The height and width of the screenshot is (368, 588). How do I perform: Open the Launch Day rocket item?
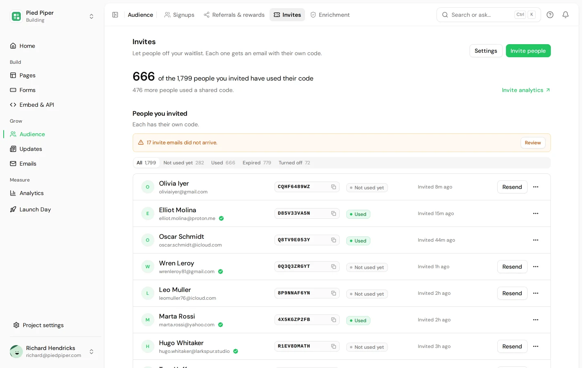52,209
